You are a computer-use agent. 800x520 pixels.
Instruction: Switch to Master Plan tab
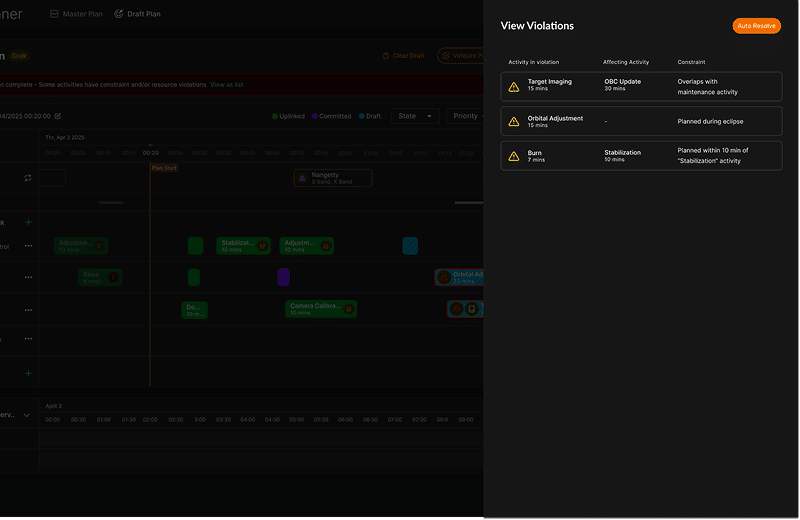(x=77, y=14)
